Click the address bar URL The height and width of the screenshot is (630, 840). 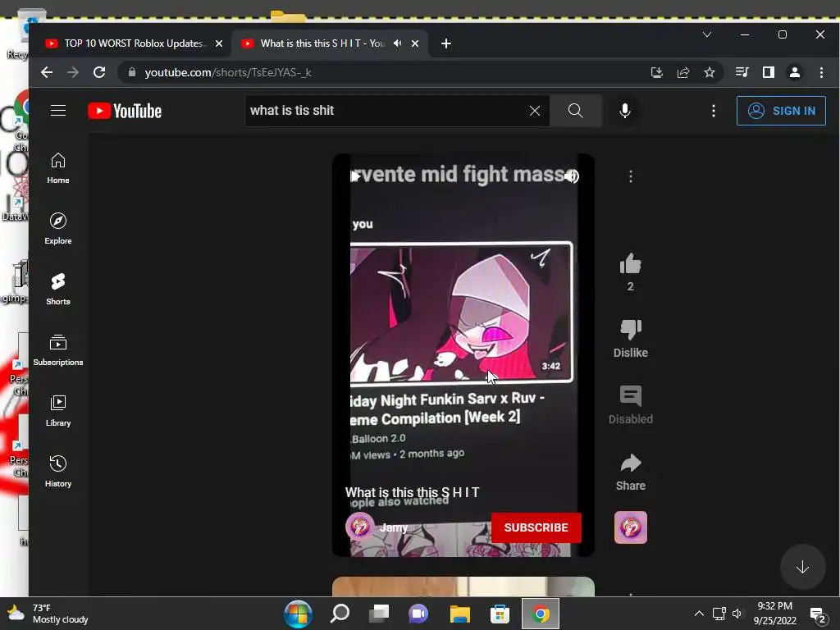click(228, 72)
